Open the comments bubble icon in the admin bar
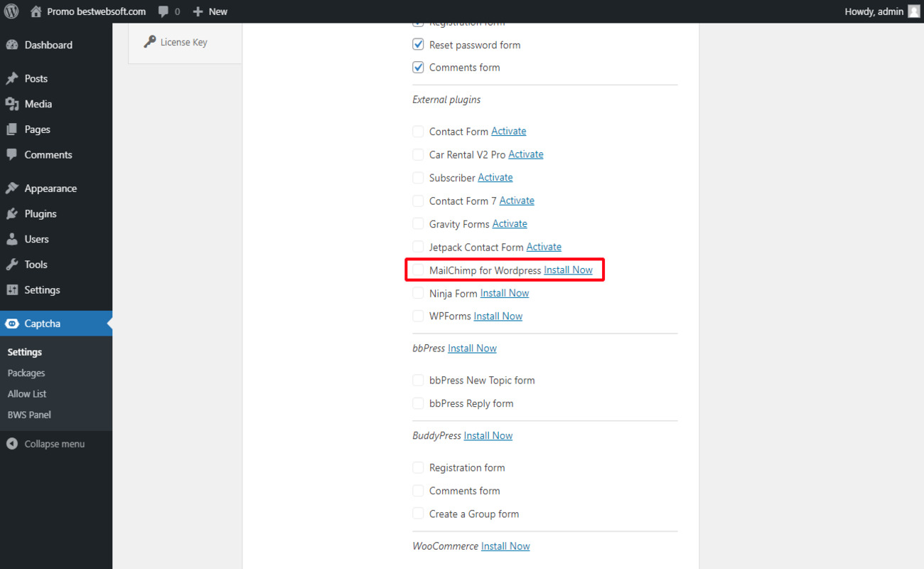924x569 pixels. 163,12
